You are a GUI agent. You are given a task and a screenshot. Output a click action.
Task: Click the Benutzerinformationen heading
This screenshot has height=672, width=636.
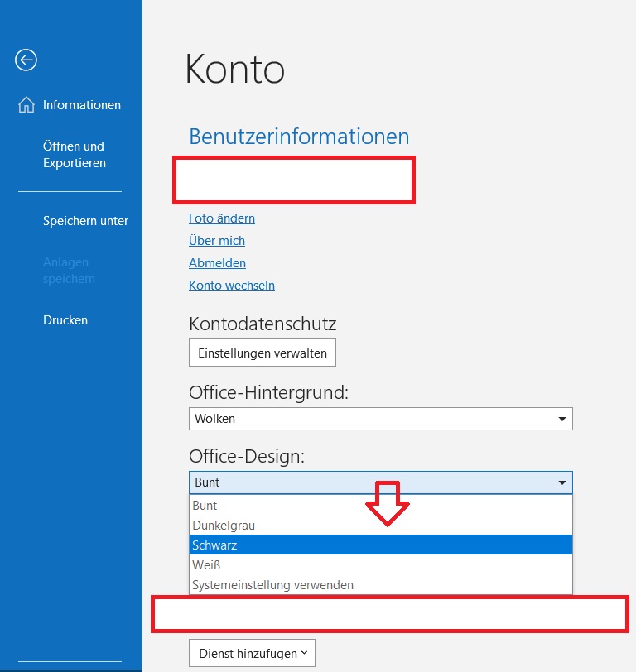tap(299, 137)
